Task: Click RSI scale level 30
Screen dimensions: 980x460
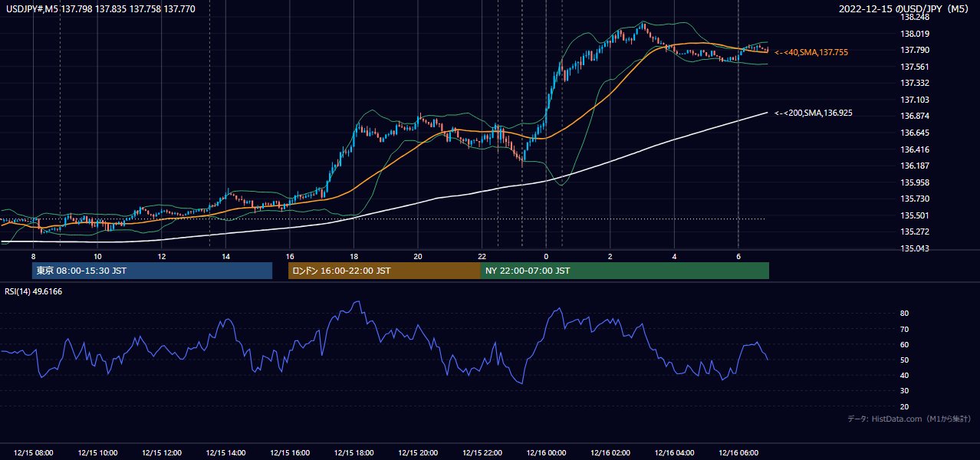Action: coord(904,391)
